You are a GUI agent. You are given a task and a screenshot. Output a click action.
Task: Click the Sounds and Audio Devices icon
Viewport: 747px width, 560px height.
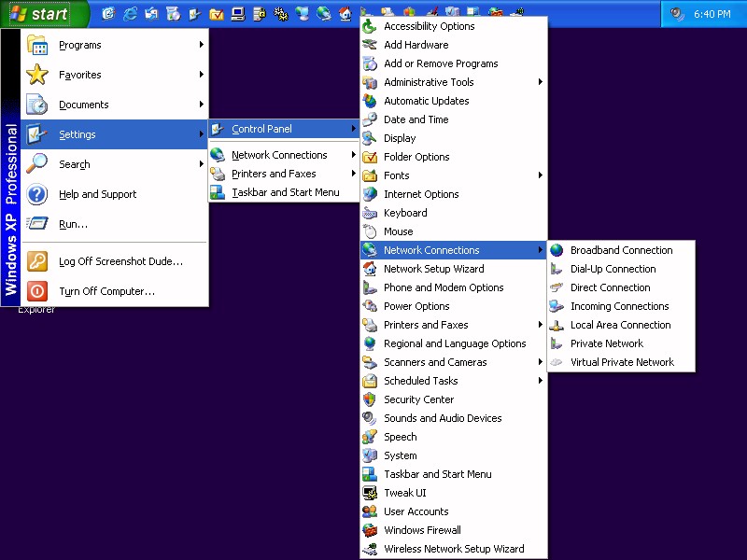coord(370,418)
